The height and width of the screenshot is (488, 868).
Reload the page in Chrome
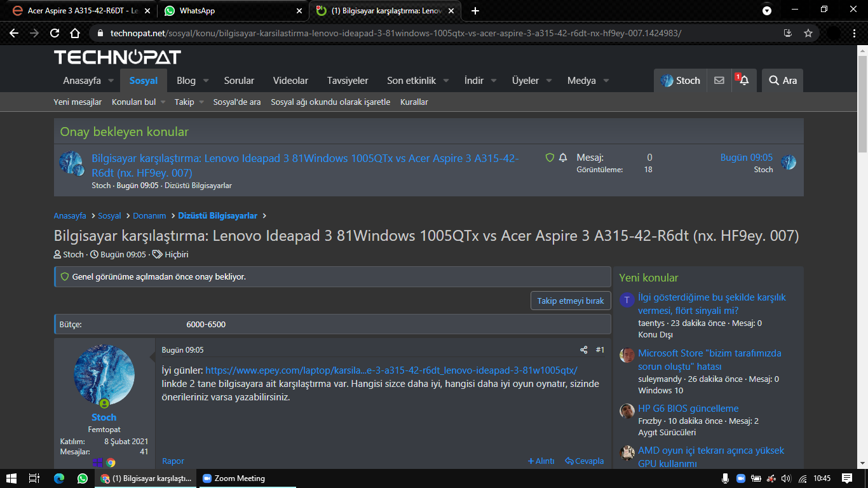pos(55,33)
